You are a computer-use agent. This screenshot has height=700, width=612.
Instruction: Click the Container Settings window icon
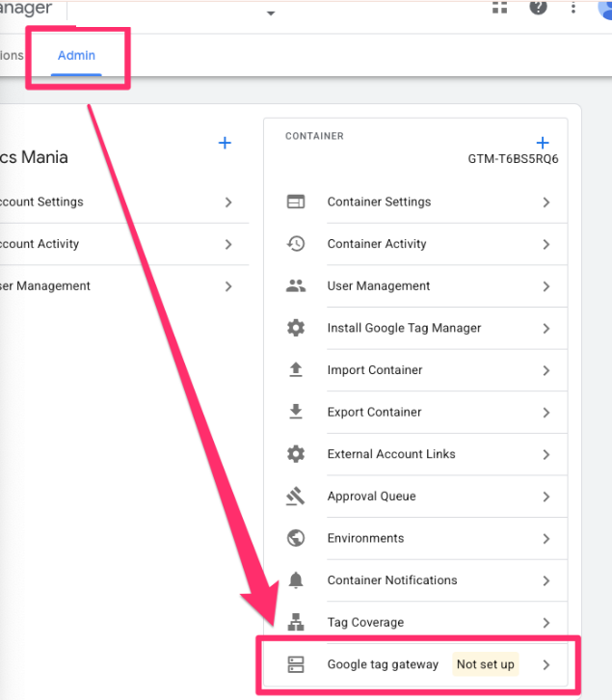click(296, 202)
